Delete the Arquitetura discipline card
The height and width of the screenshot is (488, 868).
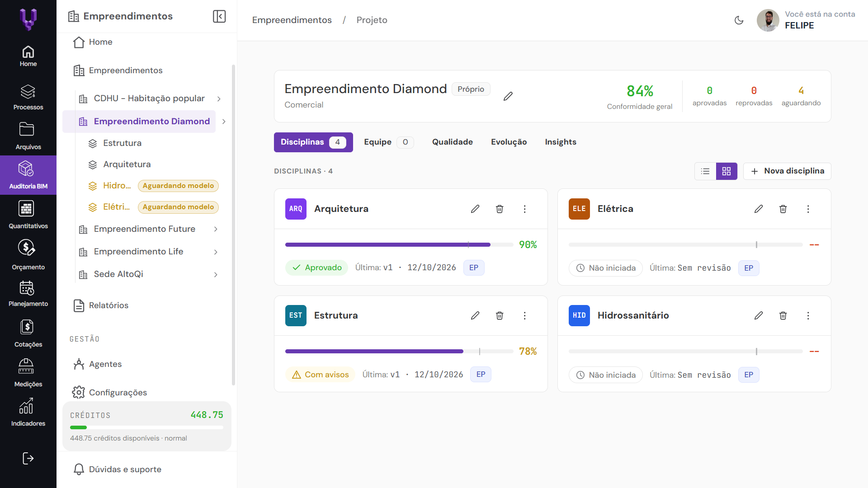tap(500, 209)
